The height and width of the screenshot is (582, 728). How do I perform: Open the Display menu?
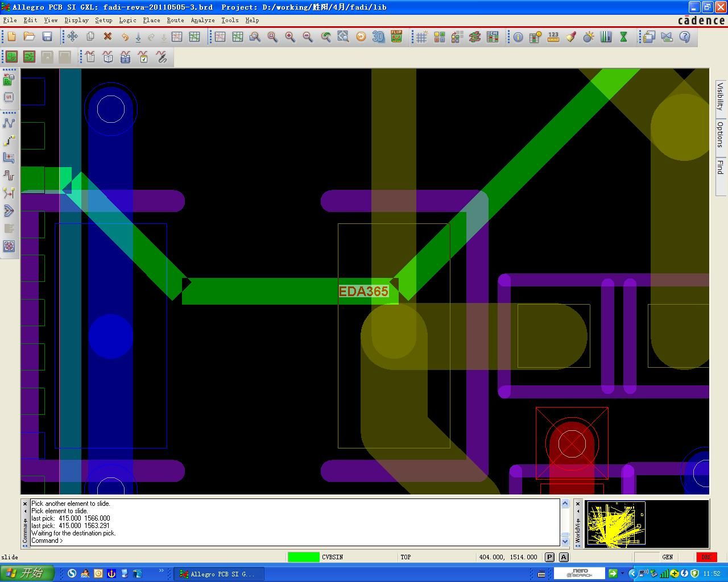point(76,20)
